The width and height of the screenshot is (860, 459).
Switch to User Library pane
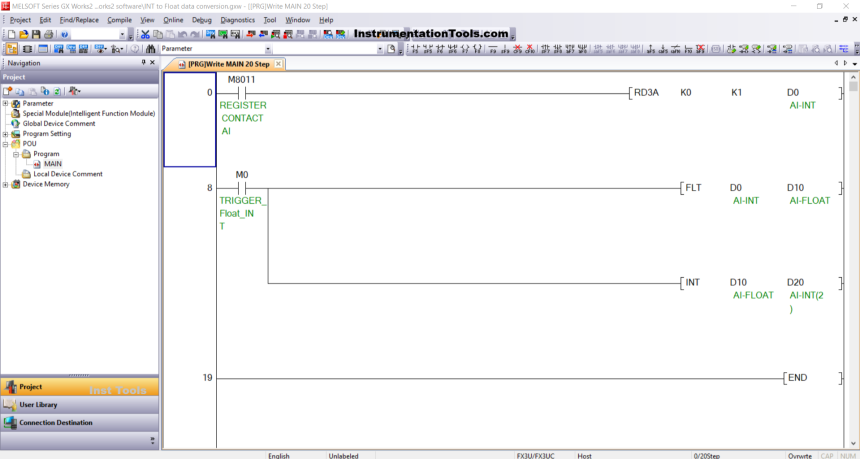(x=38, y=405)
